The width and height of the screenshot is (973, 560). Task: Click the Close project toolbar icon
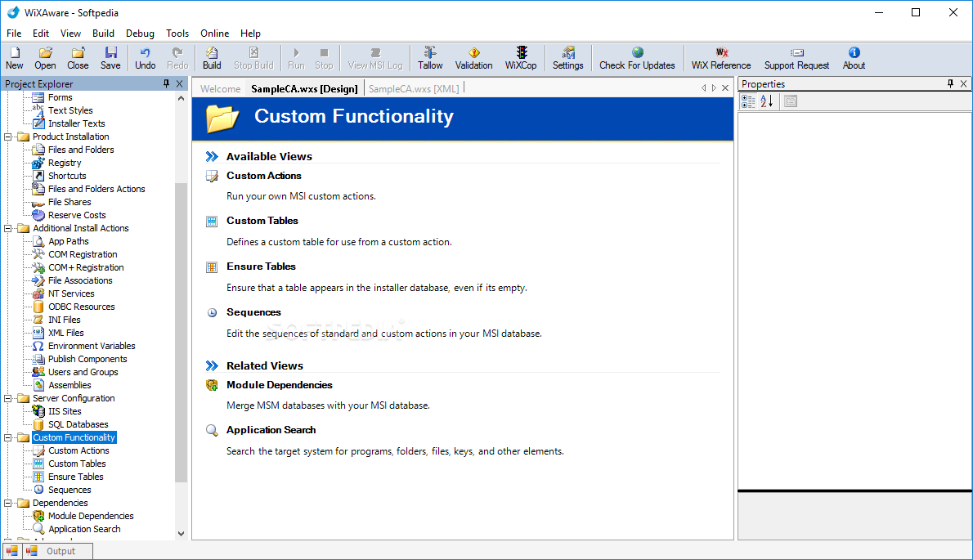[x=78, y=58]
